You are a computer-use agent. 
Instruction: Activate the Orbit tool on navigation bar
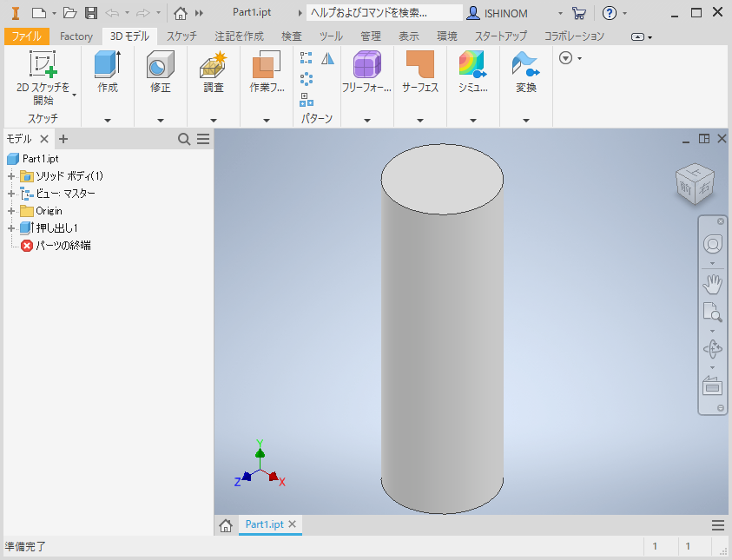pos(712,347)
